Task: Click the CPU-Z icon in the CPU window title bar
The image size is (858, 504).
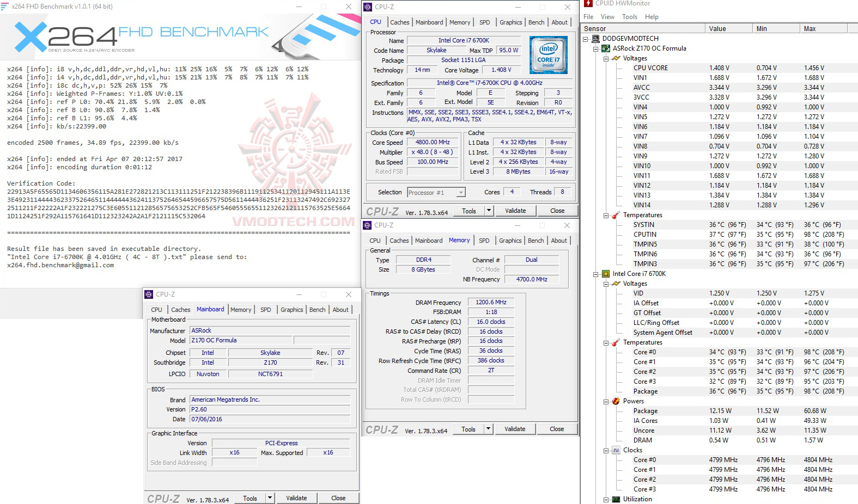Action: [x=368, y=7]
